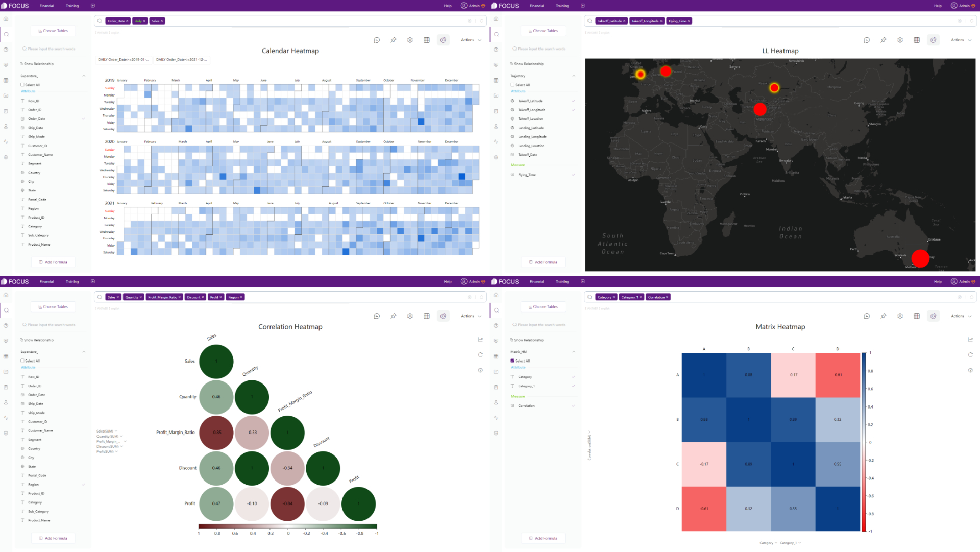Switch to table view in Matrix Heatmap window
The image size is (980, 552).
[x=917, y=316]
